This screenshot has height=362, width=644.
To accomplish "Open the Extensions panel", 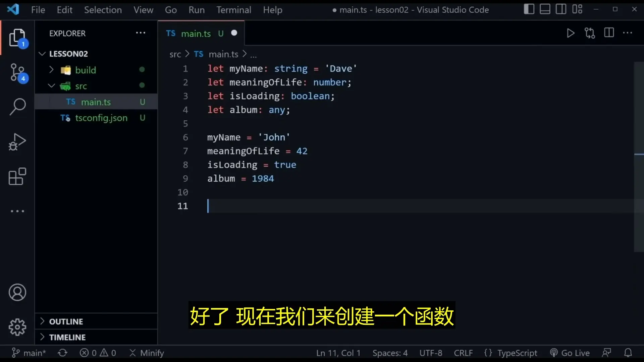I will click(x=17, y=177).
